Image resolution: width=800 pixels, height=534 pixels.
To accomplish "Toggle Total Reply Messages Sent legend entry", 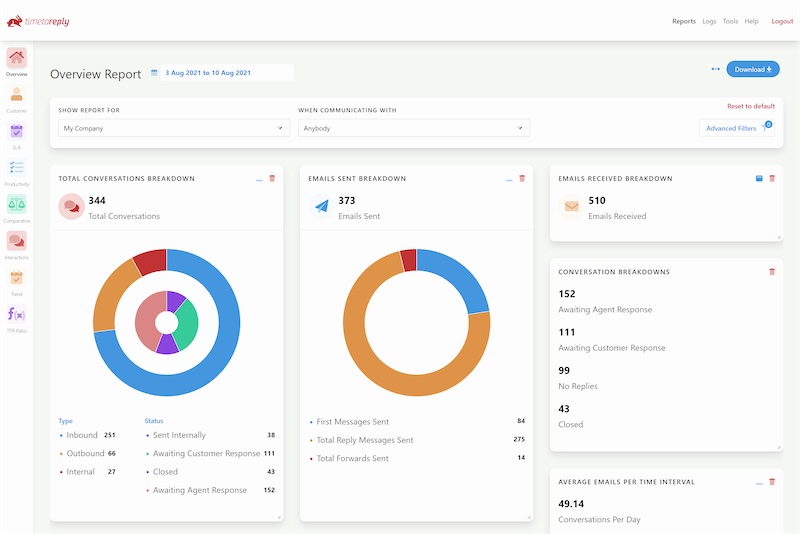I will click(x=417, y=440).
